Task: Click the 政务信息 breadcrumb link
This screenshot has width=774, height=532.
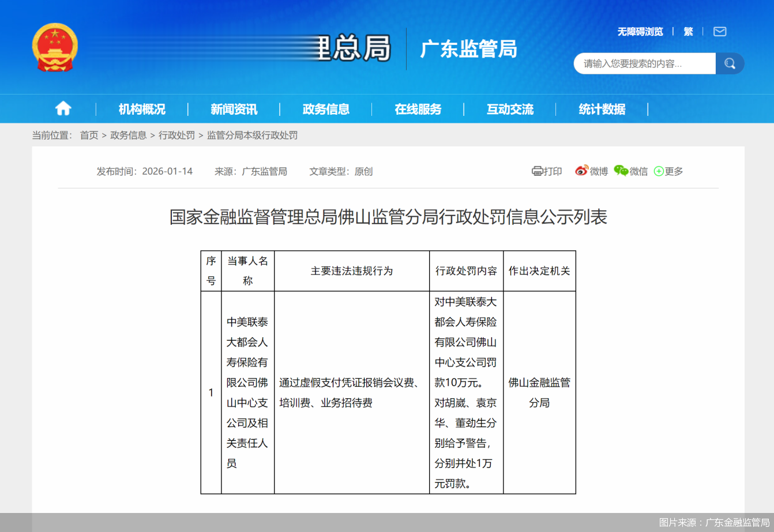Action: 128,135
